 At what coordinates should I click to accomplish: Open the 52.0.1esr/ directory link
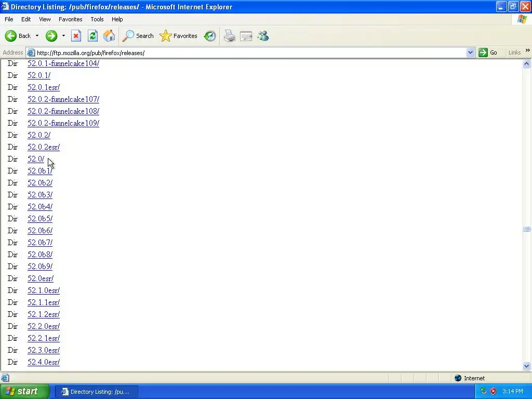[44, 87]
